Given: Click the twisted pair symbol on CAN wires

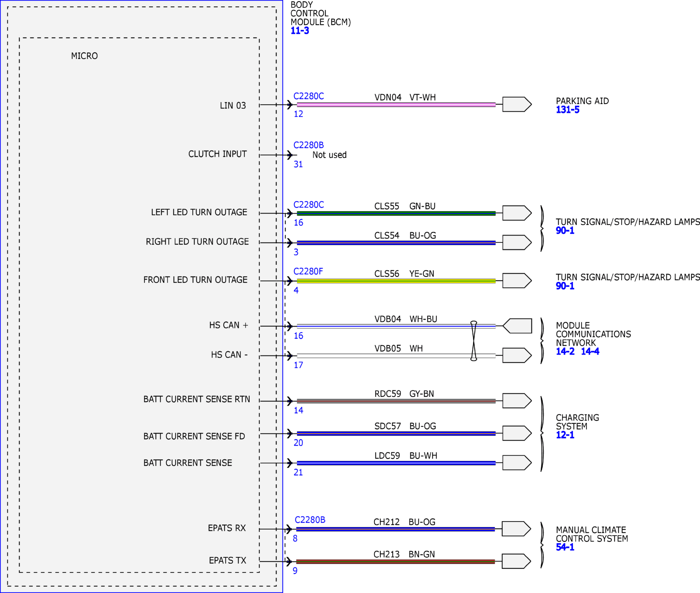Looking at the screenshot, I should click(474, 341).
